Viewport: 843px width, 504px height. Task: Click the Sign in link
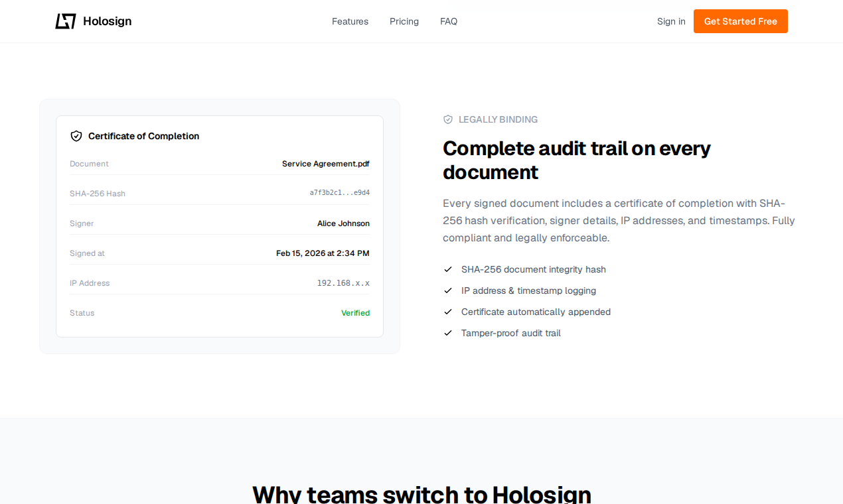(x=671, y=21)
